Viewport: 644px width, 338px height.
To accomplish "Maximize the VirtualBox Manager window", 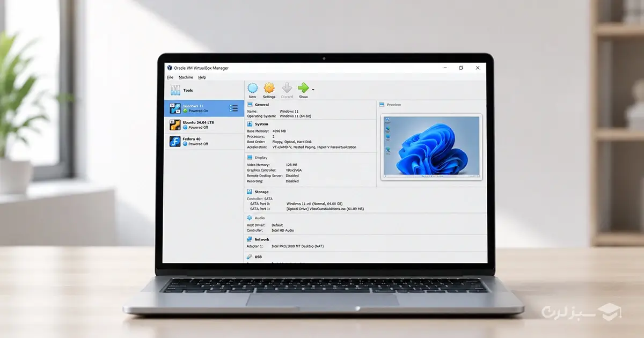I will tap(461, 68).
